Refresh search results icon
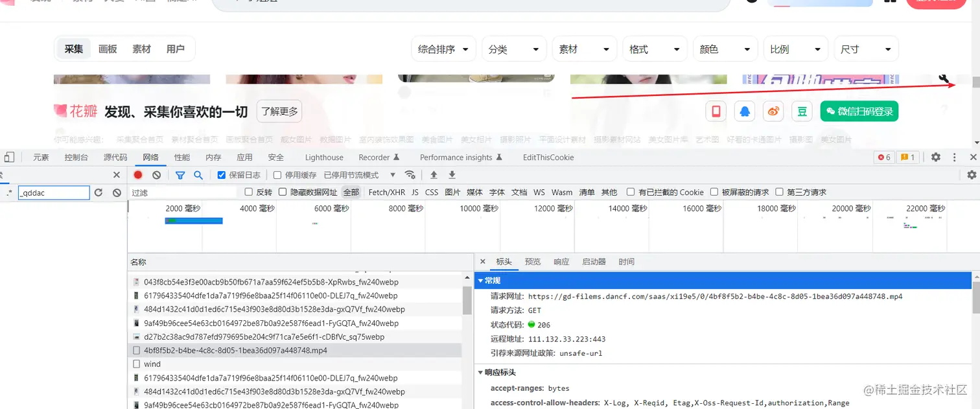 click(99, 193)
